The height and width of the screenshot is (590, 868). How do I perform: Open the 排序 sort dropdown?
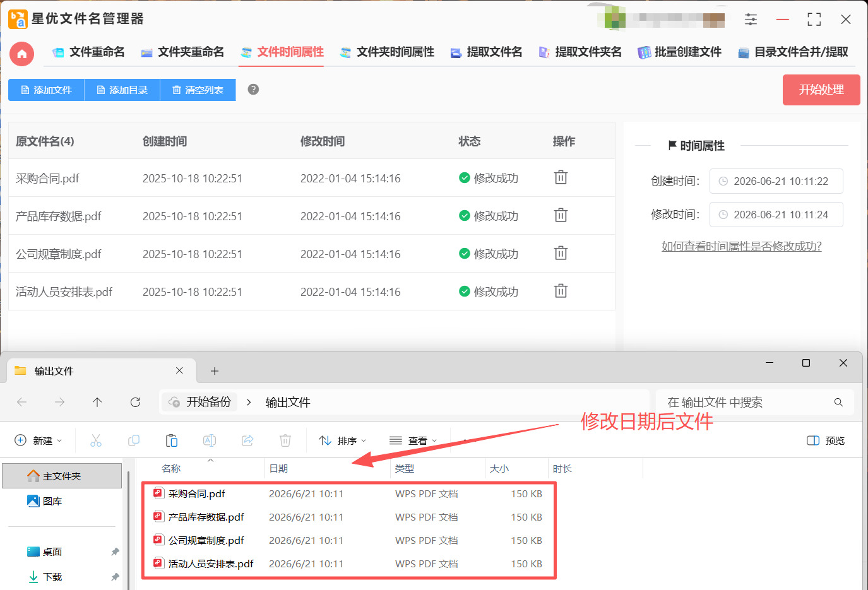[x=342, y=440]
